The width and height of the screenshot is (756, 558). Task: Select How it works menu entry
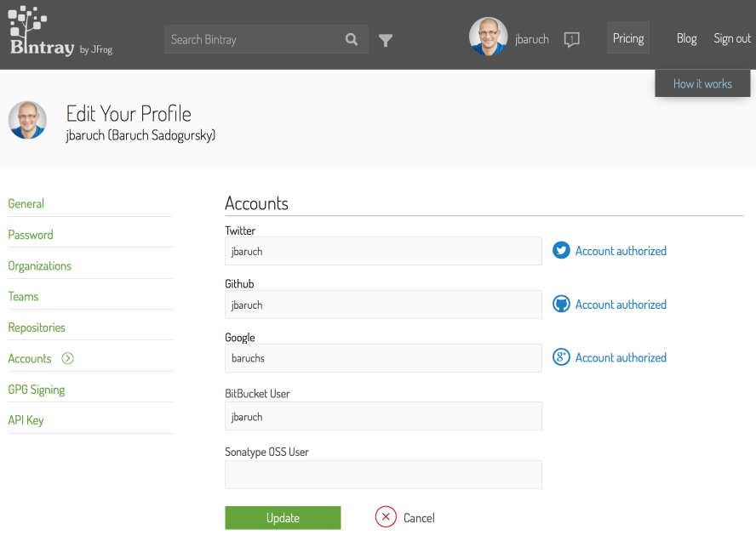(x=702, y=83)
